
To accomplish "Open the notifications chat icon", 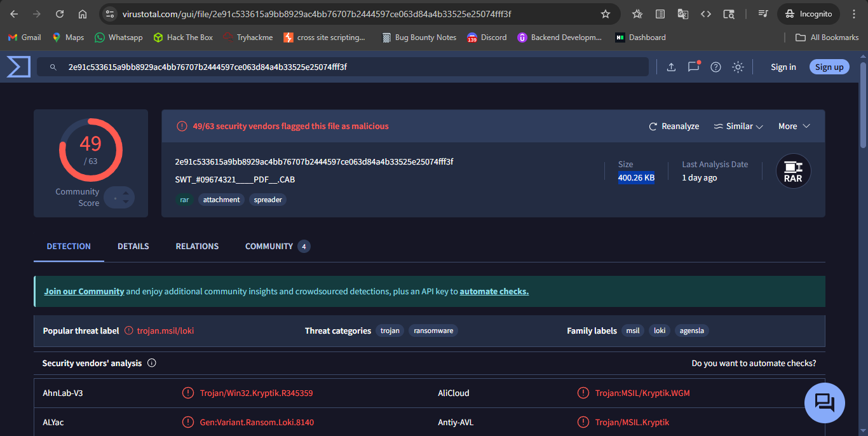I will tap(693, 67).
